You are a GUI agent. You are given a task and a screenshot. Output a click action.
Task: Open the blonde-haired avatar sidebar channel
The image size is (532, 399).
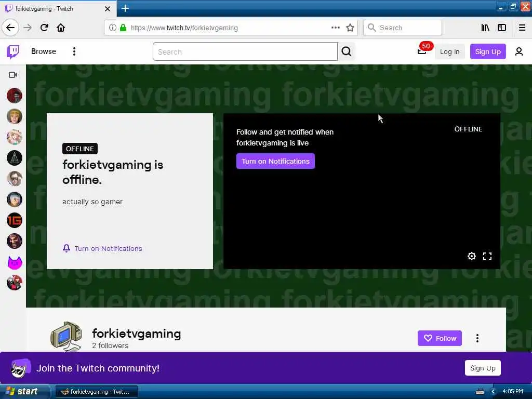[x=15, y=116]
